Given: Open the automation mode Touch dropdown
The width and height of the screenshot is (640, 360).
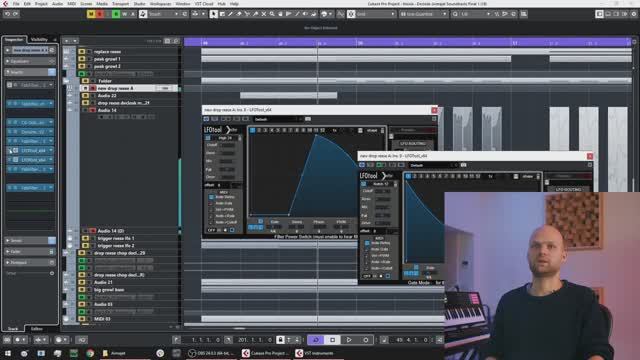Looking at the screenshot, I should [x=163, y=14].
